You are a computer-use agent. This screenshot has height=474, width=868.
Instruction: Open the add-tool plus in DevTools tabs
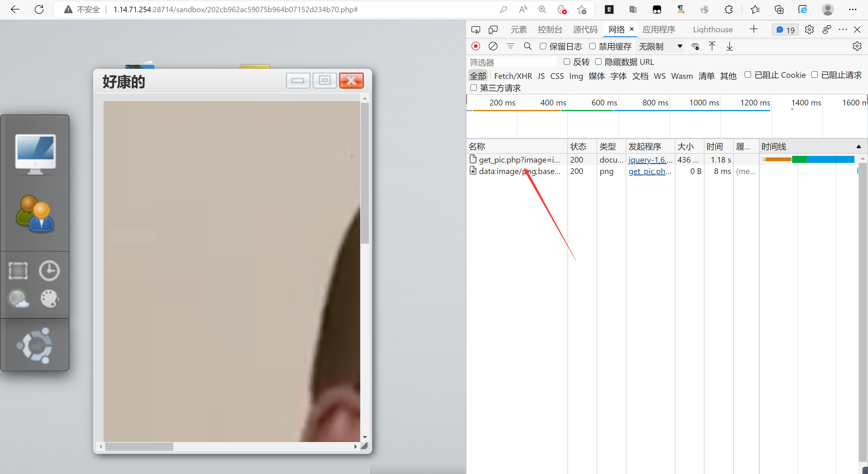click(754, 29)
